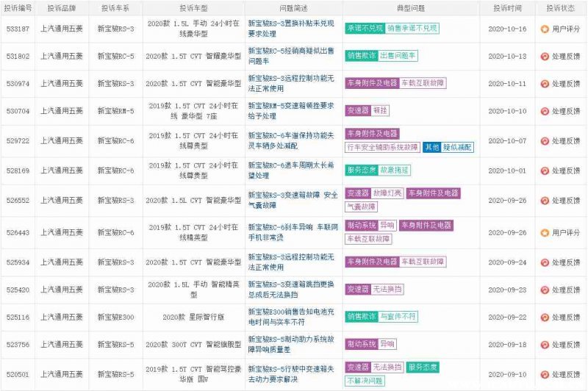
Task: Click the 处理反馈 icon for complaint 525116
Action: (544, 317)
